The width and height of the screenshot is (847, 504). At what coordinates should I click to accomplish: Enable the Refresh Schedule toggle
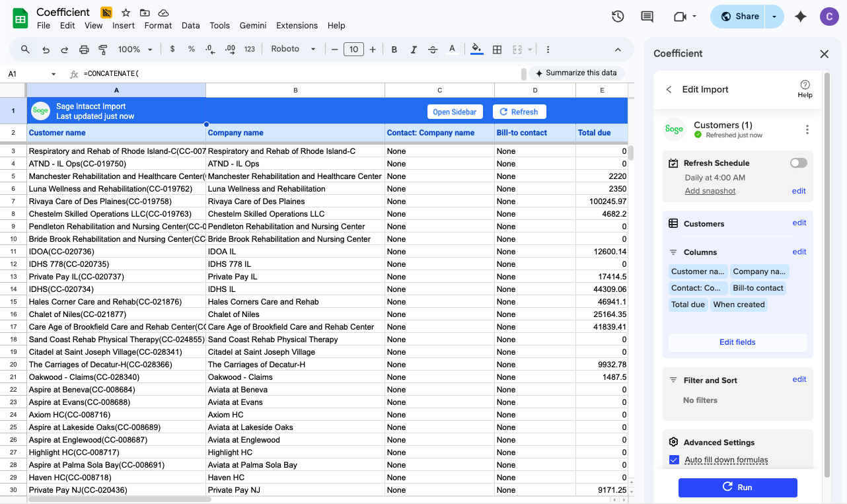pos(798,162)
